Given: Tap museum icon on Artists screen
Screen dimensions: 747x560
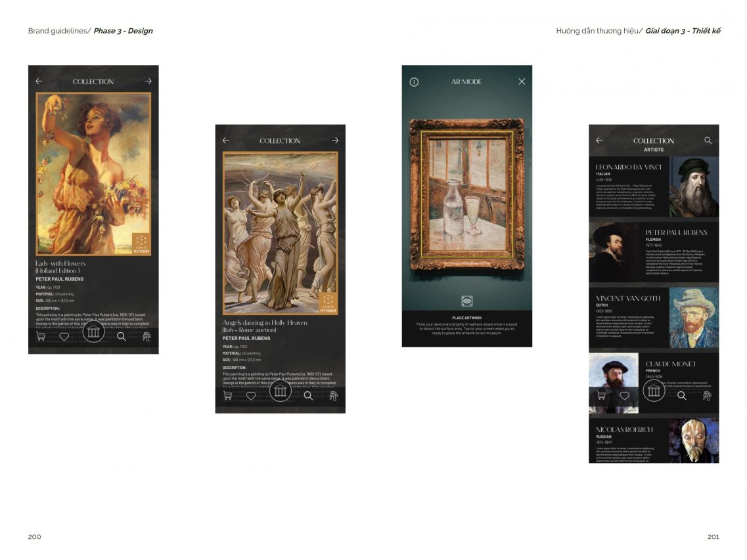Looking at the screenshot, I should pyautogui.click(x=654, y=391).
